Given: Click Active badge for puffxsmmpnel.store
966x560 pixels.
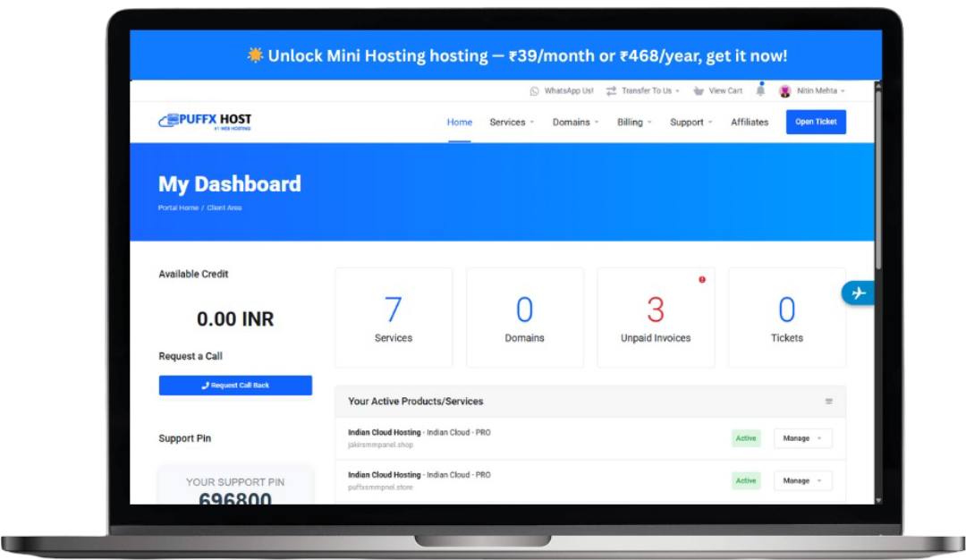Looking at the screenshot, I should tap(746, 480).
